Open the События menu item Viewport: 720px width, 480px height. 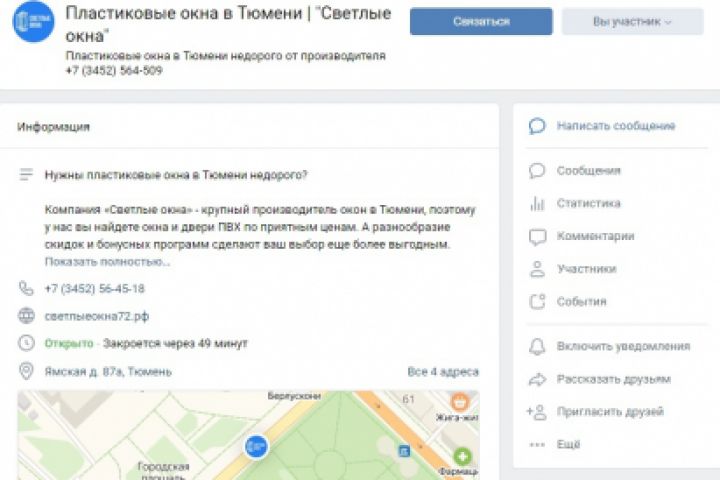581,302
